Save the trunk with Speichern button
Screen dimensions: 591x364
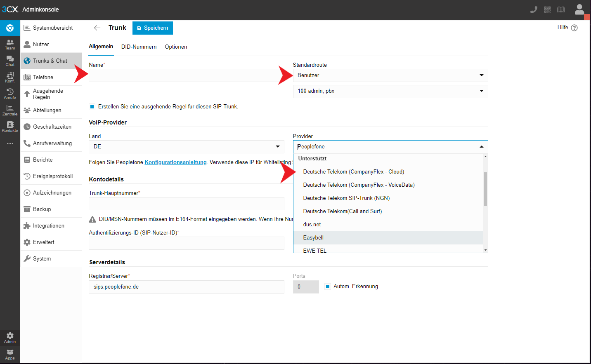153,28
